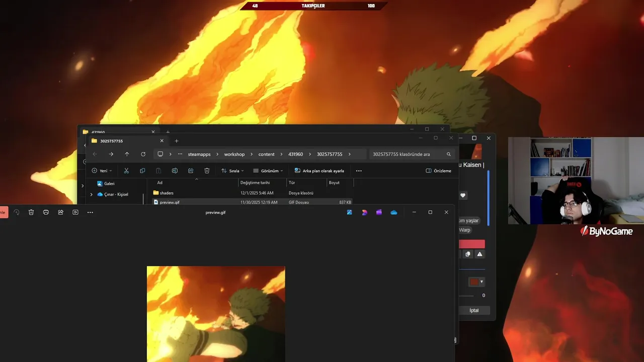
Task: Click the Copy icon in Explorer toolbar
Action: pos(142,171)
